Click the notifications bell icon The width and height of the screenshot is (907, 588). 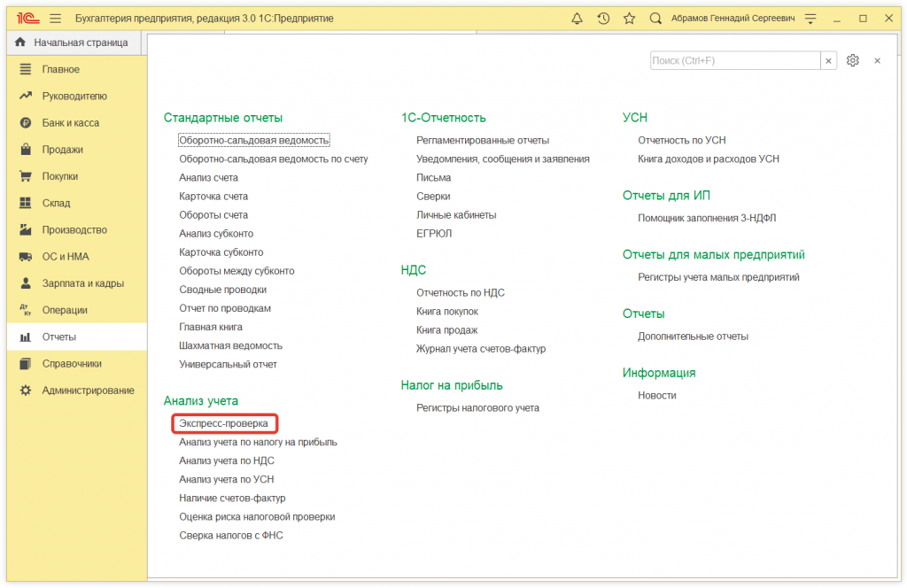(578, 19)
